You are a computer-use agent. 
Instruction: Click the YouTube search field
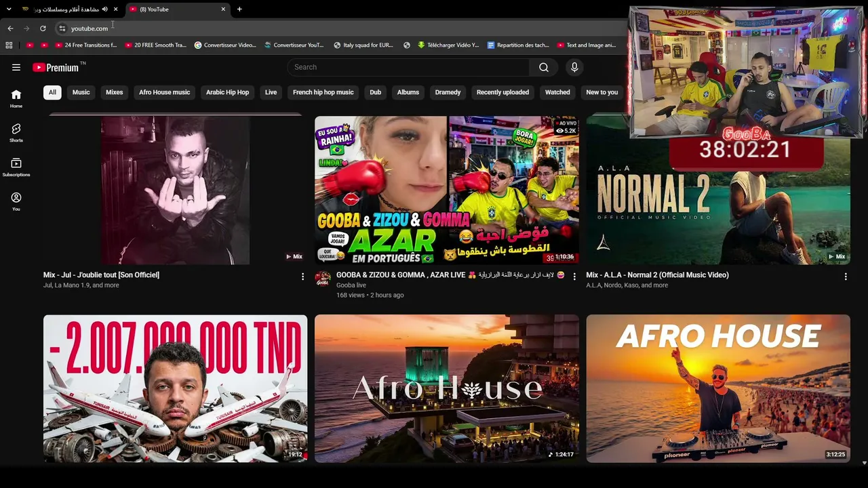point(408,67)
